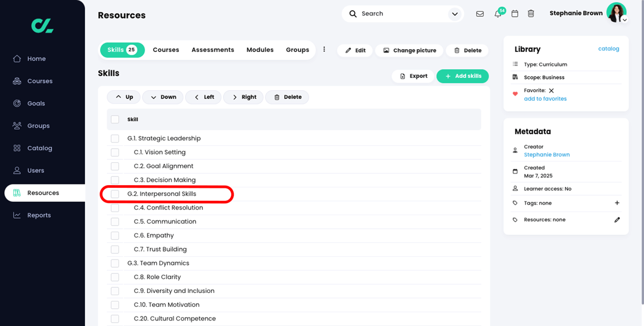Image resolution: width=644 pixels, height=326 pixels.
Task: Open the calendar icon in the top bar
Action: click(x=515, y=13)
